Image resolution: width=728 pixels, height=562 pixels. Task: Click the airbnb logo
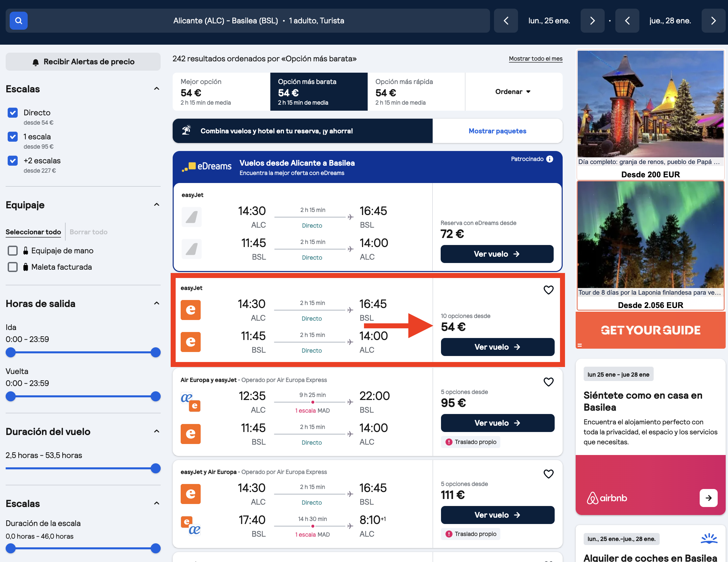tap(607, 498)
